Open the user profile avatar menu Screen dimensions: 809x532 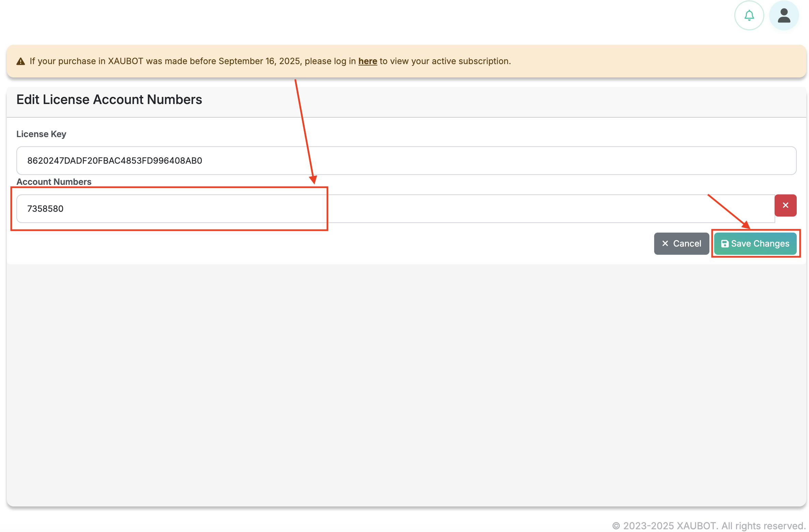(784, 15)
